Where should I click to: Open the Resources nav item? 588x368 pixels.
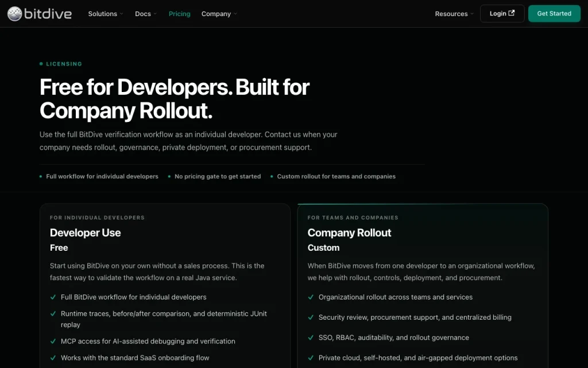click(451, 14)
